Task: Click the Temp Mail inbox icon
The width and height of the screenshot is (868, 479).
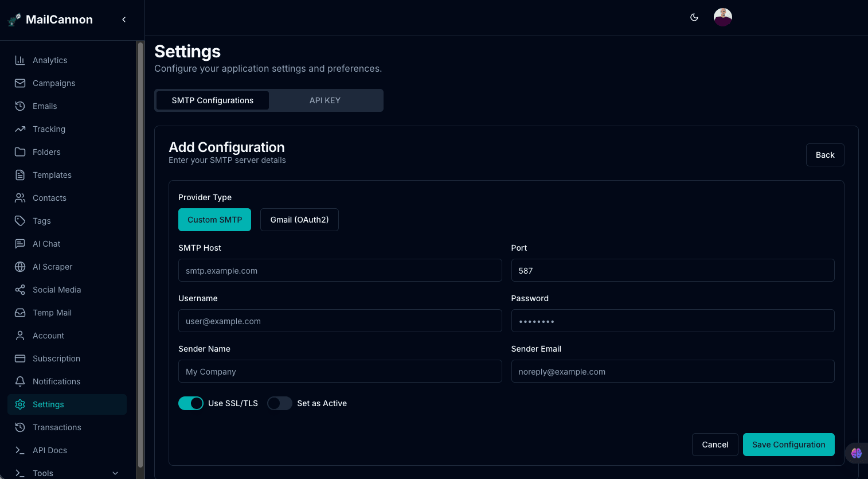Action: [x=20, y=313]
